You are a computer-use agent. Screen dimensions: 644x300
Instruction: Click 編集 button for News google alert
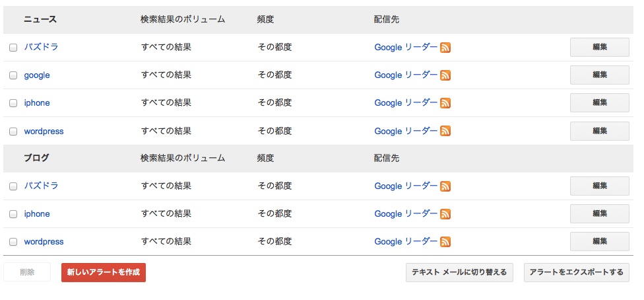(x=600, y=75)
